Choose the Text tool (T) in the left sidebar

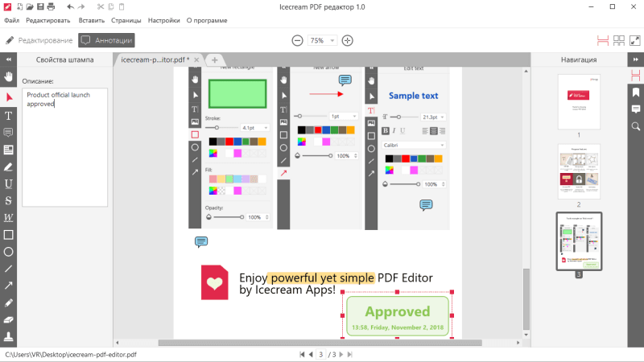8,116
